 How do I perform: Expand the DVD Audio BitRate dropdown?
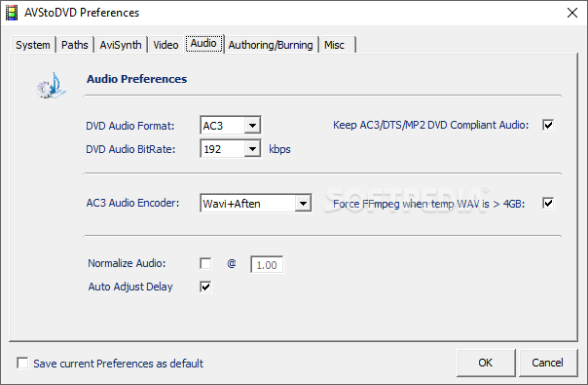click(252, 149)
